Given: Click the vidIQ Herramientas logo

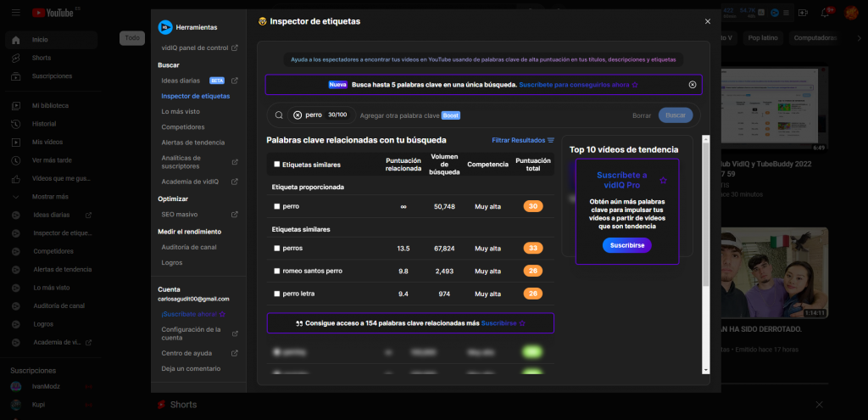Looking at the screenshot, I should 165,27.
